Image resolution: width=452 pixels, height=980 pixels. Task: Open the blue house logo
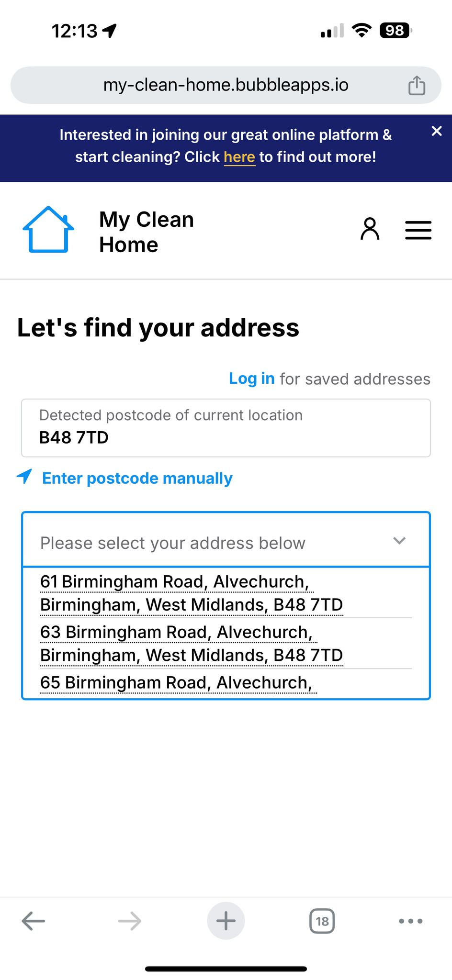pos(48,230)
